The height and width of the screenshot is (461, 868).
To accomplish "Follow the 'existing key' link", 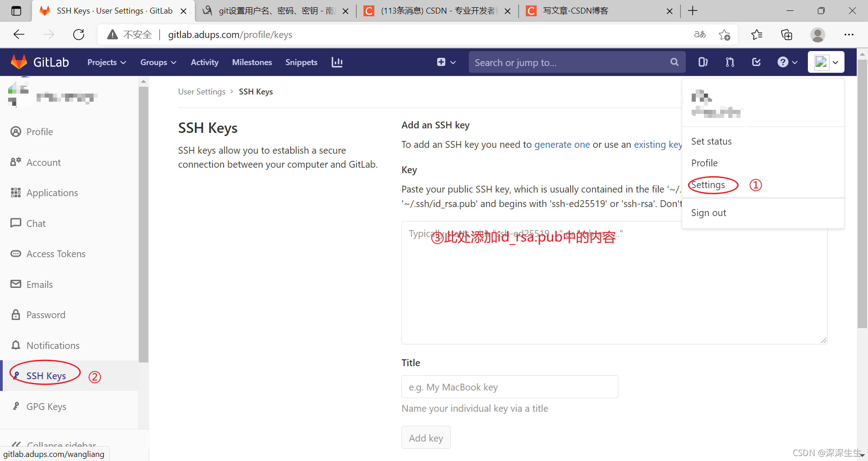I will (658, 145).
